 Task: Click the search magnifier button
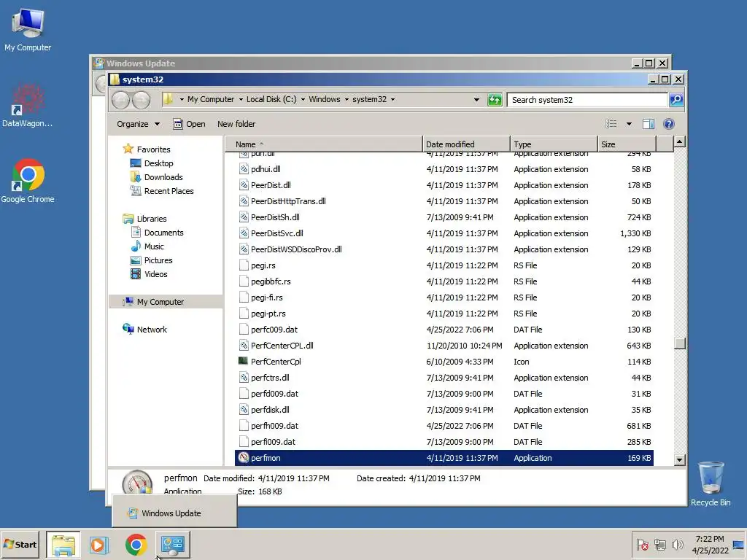pos(676,99)
